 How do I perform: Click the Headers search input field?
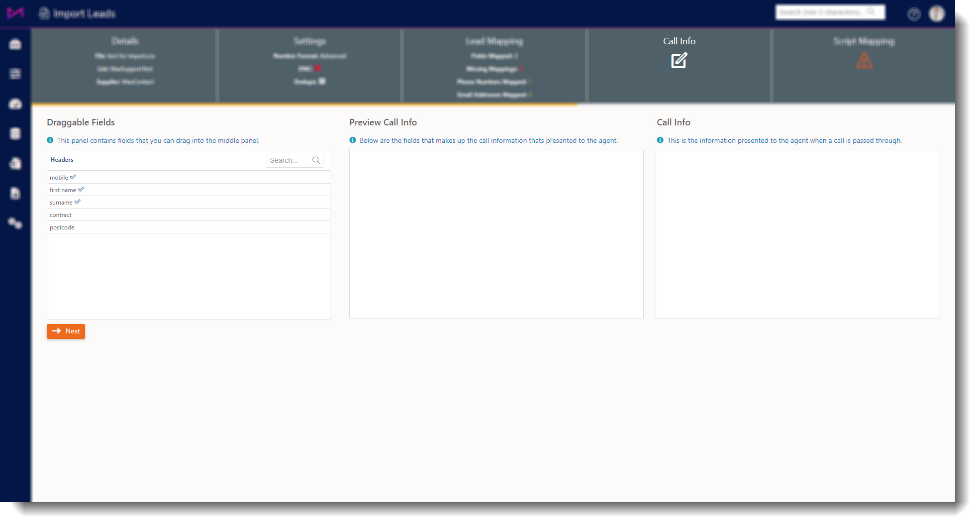click(294, 160)
